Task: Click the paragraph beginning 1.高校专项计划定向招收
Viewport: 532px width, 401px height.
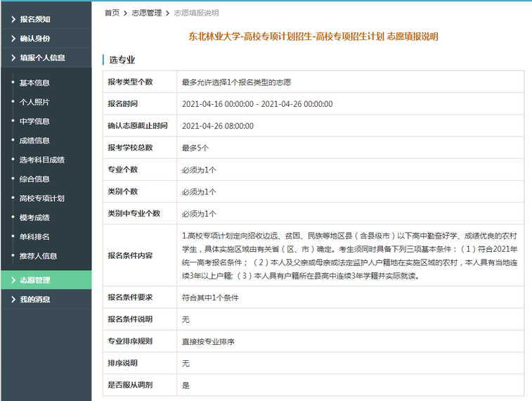Action: [350, 255]
